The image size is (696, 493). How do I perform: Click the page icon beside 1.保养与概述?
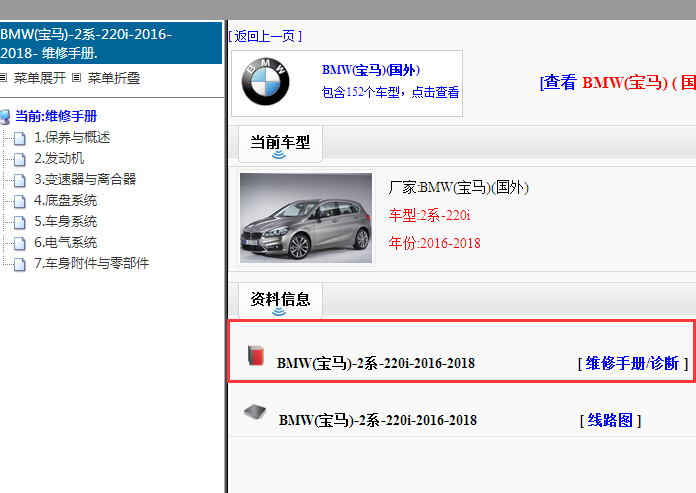[20, 138]
